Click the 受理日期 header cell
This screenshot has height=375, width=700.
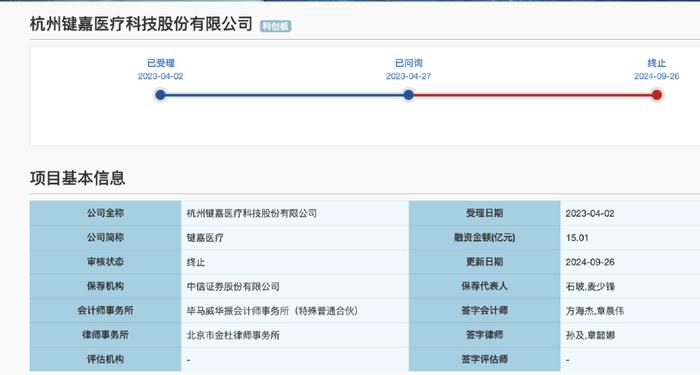(484, 213)
